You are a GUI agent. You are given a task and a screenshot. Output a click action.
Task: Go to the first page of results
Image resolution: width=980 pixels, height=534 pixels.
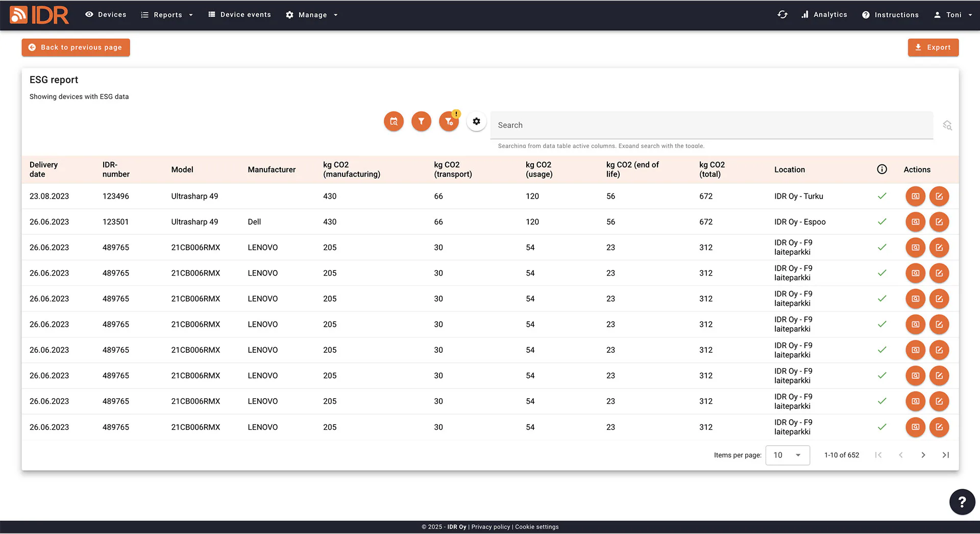click(878, 455)
